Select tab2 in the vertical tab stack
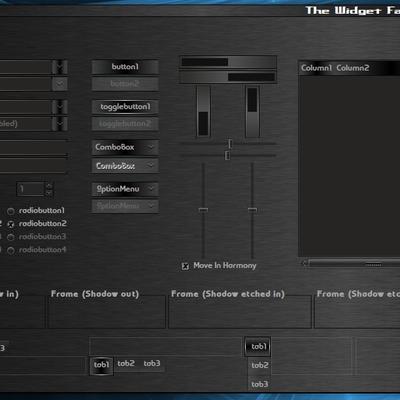Image resolution: width=400 pixels, height=400 pixels. coord(260,366)
